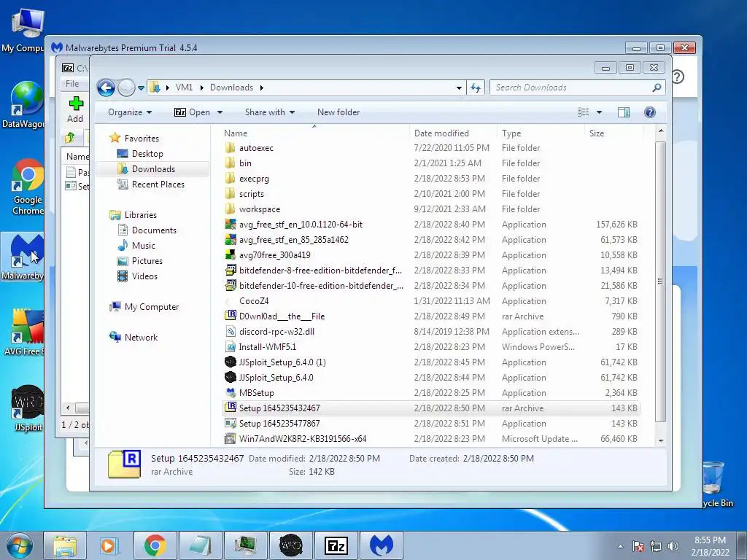
Task: Click the file list vertical scrollbar
Action: 660,282
